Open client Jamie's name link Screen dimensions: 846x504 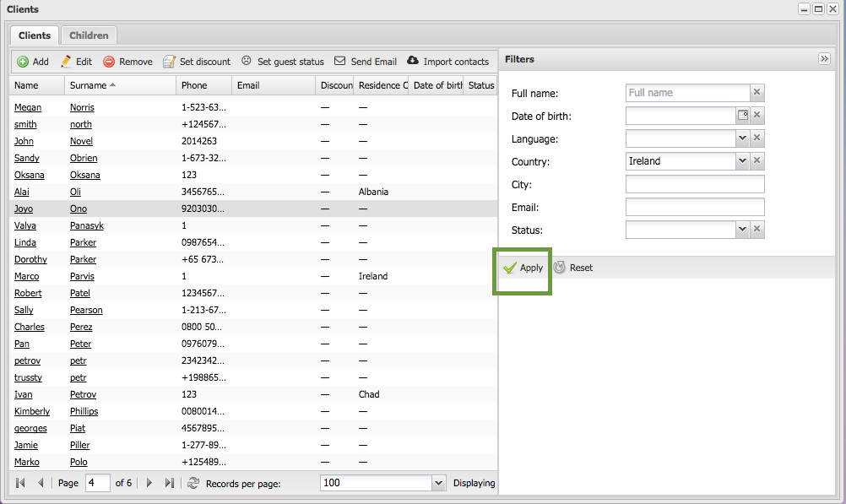pos(26,445)
